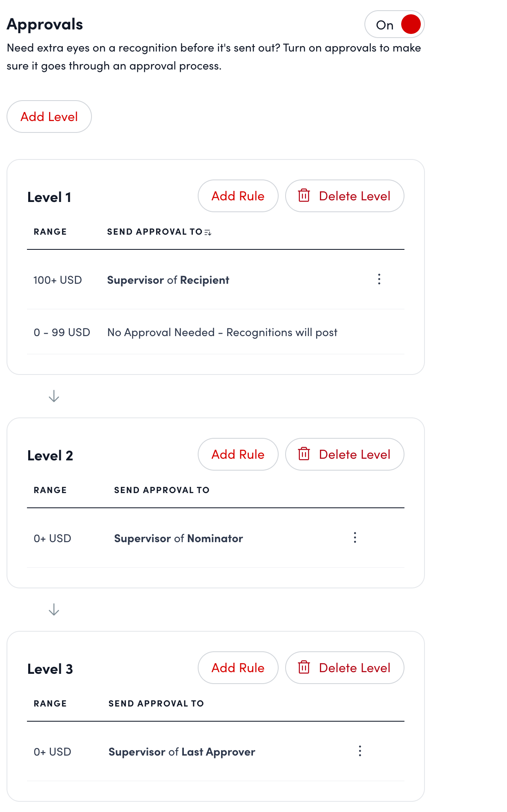Add a rule to Level 2
The height and width of the screenshot is (812, 507).
click(x=238, y=454)
